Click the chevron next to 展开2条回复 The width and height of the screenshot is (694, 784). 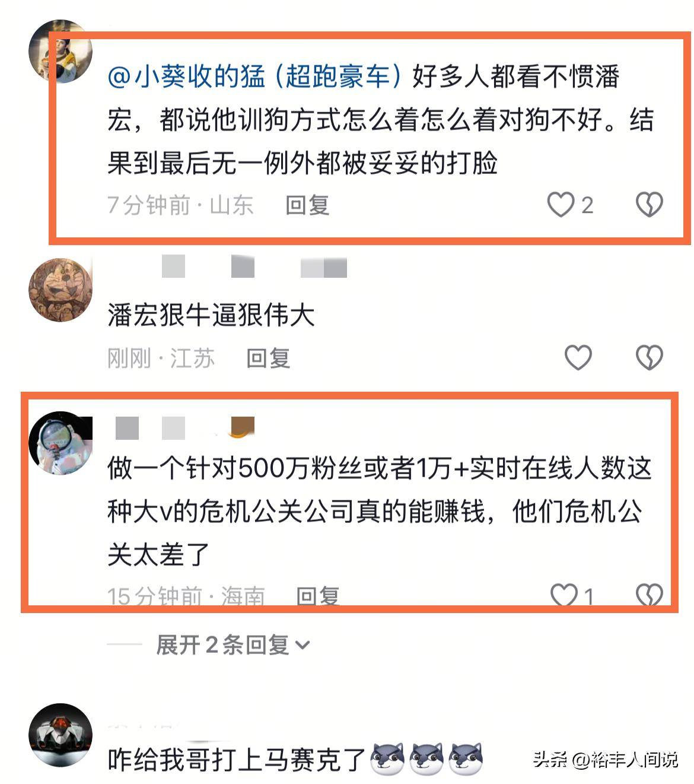pyautogui.click(x=303, y=645)
